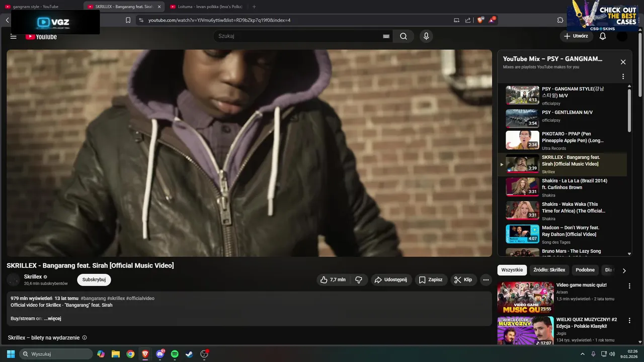Open options for WIELKI QUIZ MUZYCZNY video

[629, 320]
